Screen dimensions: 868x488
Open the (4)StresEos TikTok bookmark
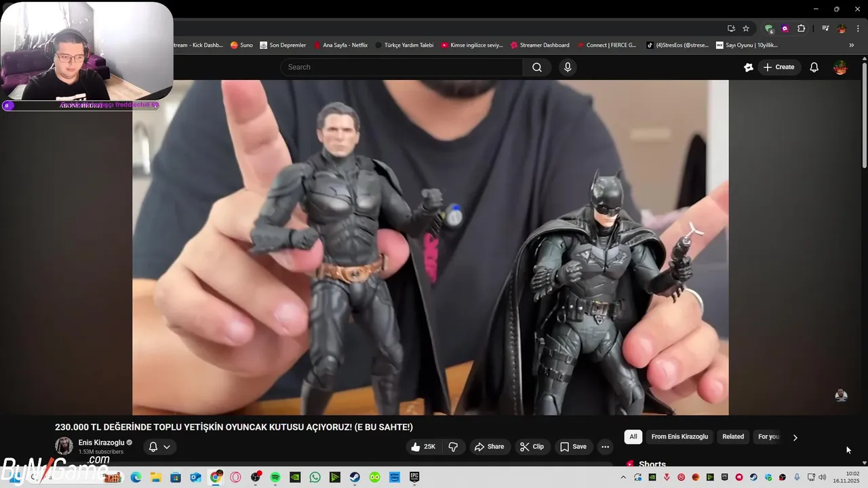coord(677,45)
